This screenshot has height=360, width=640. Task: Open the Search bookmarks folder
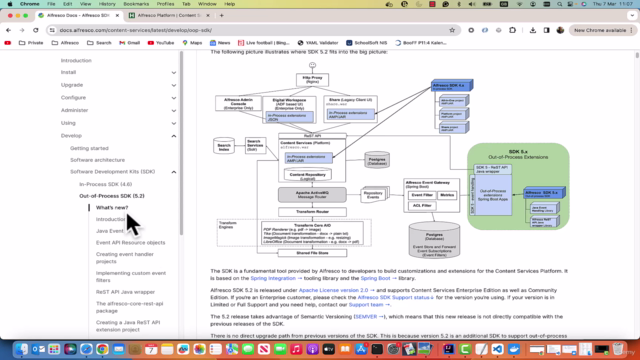click(x=99, y=43)
